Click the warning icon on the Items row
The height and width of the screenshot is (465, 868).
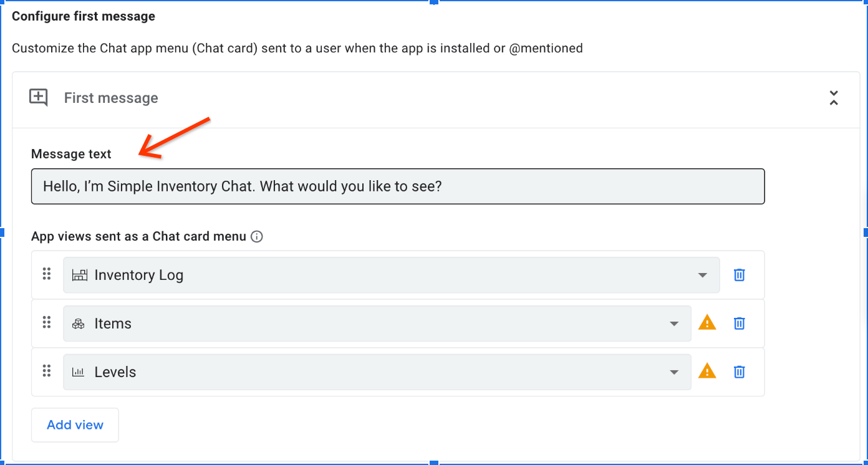click(707, 324)
